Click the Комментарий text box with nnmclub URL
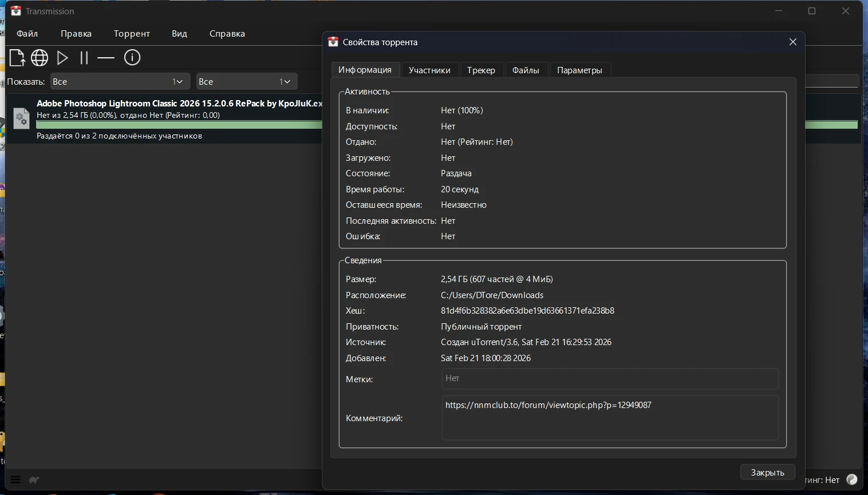 tap(610, 418)
